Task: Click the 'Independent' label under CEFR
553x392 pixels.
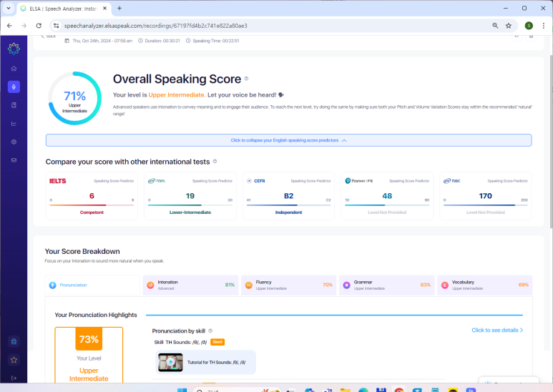Action: 288,212
